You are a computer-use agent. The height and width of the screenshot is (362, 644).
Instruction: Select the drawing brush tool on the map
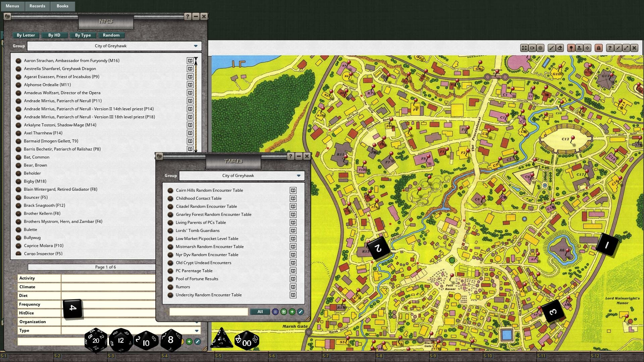point(552,48)
